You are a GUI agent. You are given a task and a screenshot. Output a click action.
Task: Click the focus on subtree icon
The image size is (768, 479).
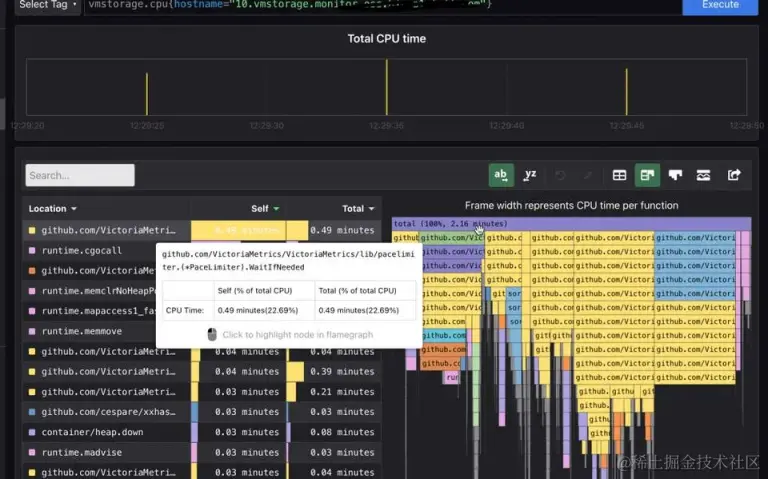588,175
